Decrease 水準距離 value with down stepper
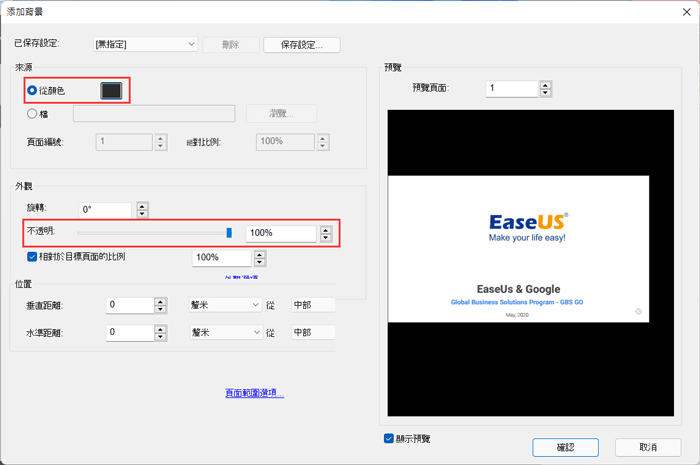The height and width of the screenshot is (465, 700). (161, 337)
